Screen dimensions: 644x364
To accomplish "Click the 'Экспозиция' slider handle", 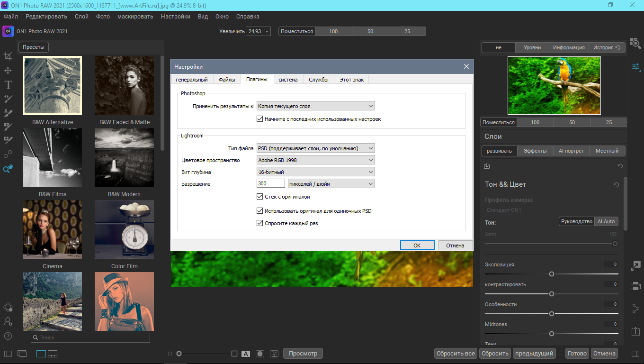I will pyautogui.click(x=552, y=274).
